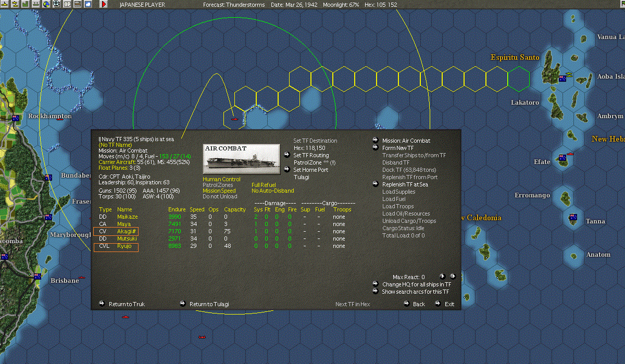The height and width of the screenshot is (364, 625).
Task: Click the green land-terrain icon in the top toolbar
Action: (26, 4)
